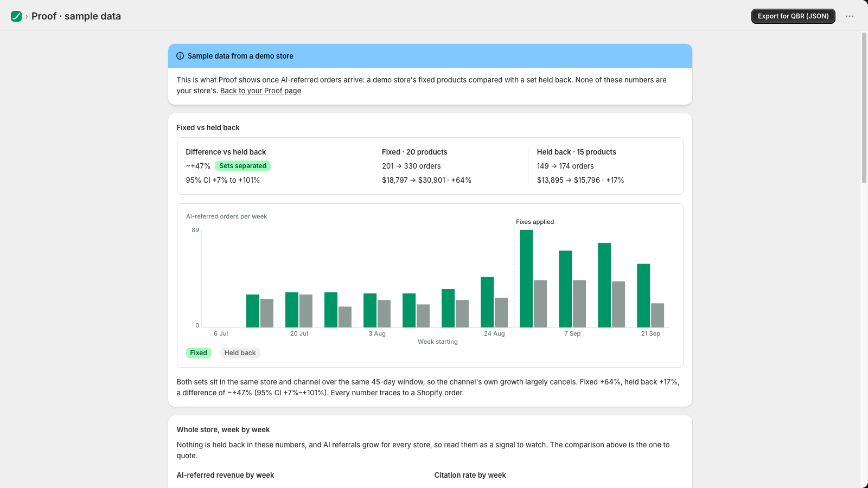The image size is (868, 488).
Task: Export for QBR as JSON
Action: pyautogui.click(x=793, y=16)
